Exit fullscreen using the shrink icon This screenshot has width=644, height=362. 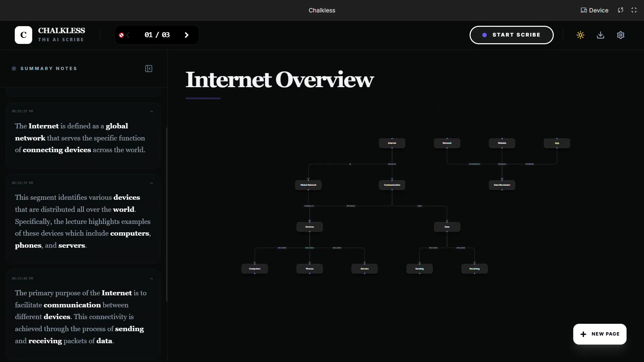point(634,10)
